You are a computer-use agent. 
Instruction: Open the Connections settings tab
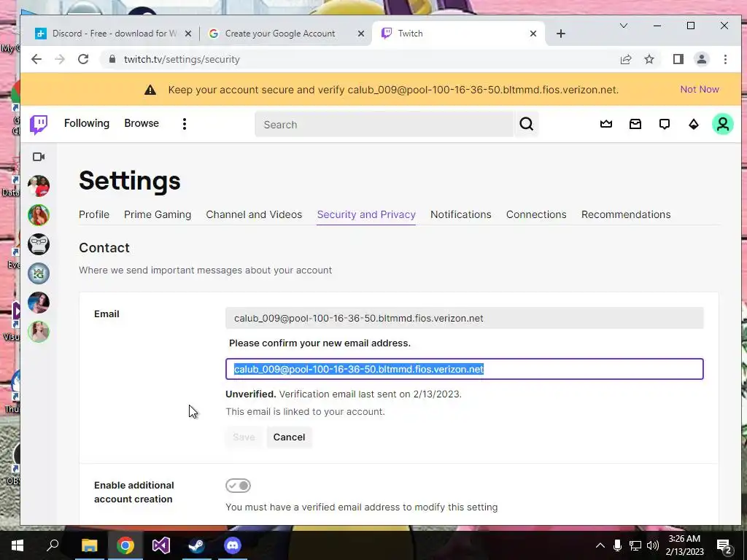point(536,214)
